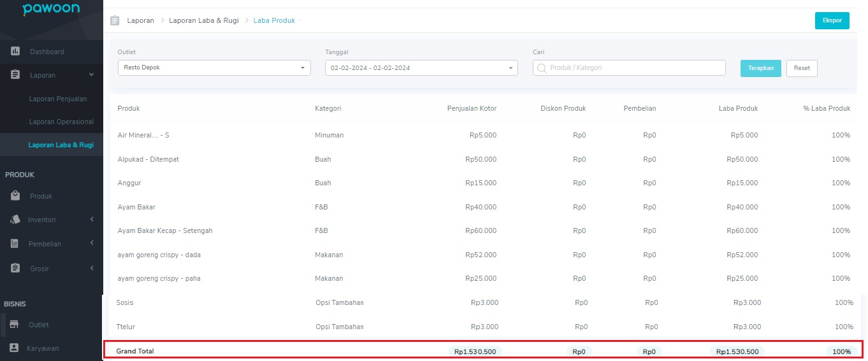868x361 pixels.
Task: Expand the Grosir submenu arrow
Action: [x=92, y=268]
